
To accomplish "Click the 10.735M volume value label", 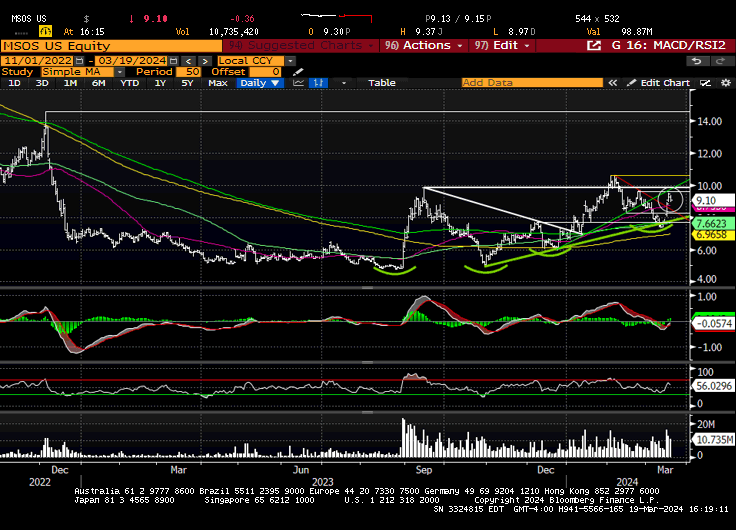I will point(713,440).
